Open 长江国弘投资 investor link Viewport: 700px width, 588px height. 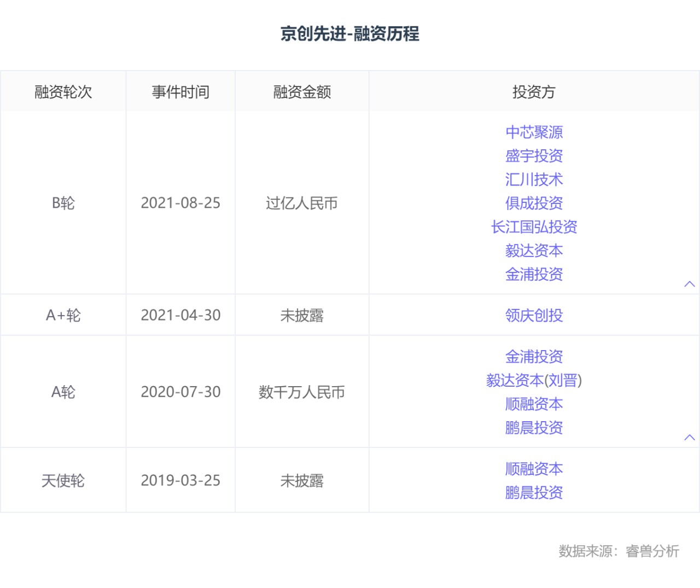pos(534,227)
